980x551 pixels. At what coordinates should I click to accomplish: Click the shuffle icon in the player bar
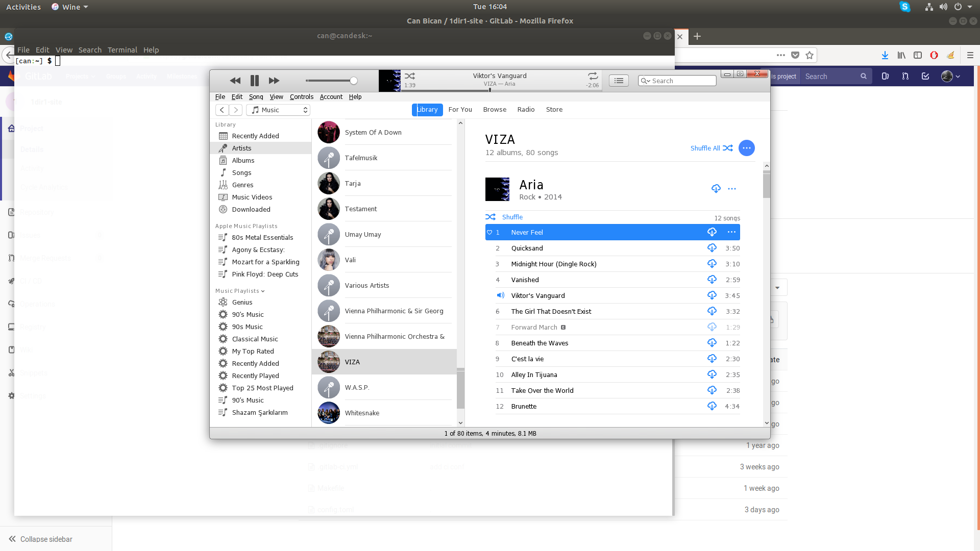click(x=410, y=76)
